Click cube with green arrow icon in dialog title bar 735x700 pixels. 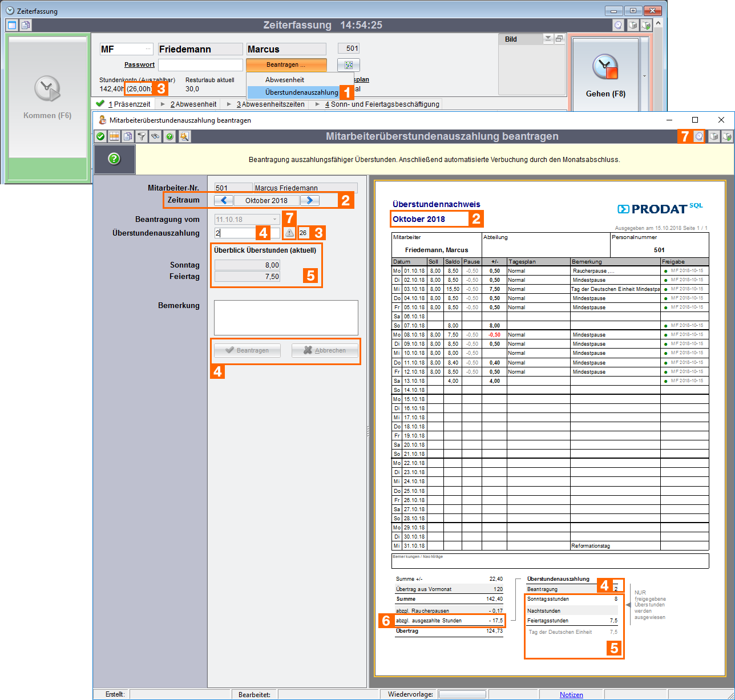[727, 136]
